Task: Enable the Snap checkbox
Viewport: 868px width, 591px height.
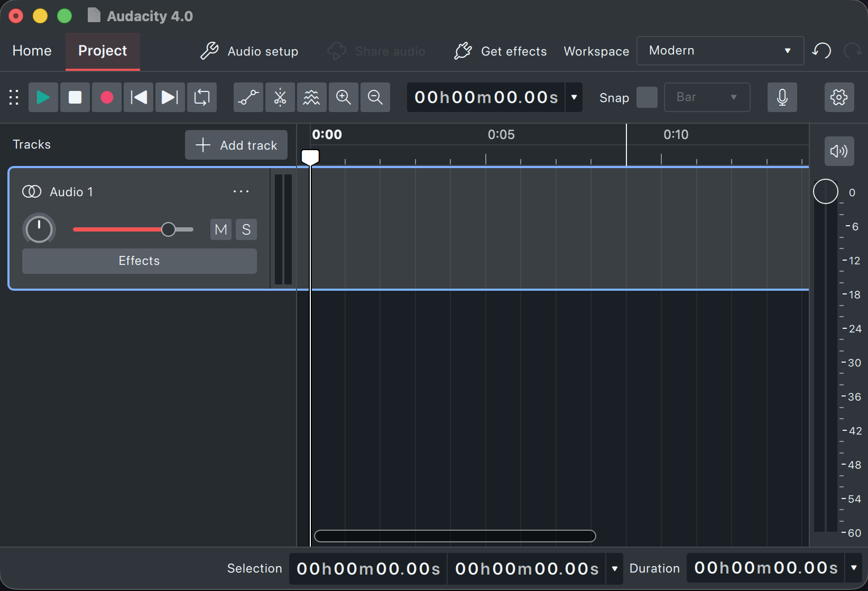Action: 647,97
